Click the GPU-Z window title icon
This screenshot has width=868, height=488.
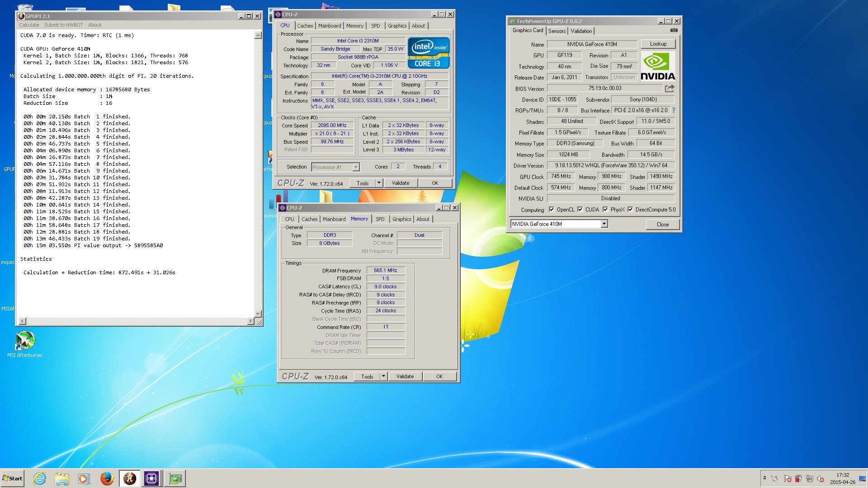coord(512,21)
